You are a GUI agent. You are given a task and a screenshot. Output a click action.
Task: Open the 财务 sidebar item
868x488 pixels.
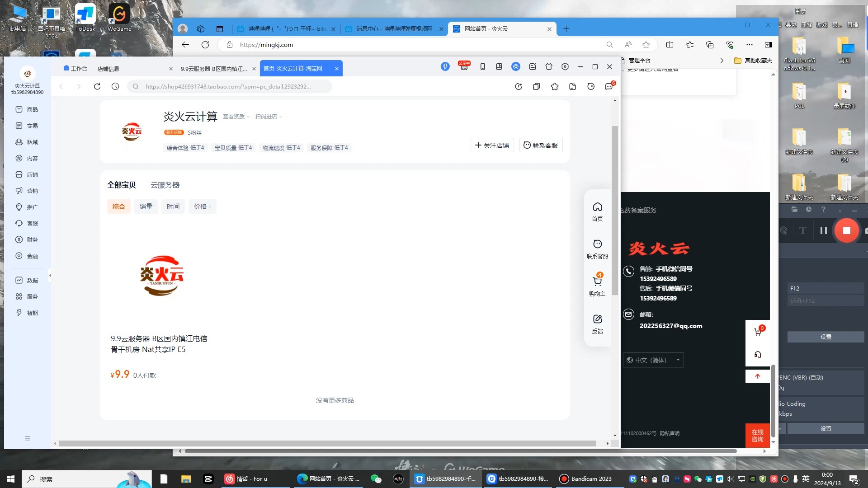(27, 239)
